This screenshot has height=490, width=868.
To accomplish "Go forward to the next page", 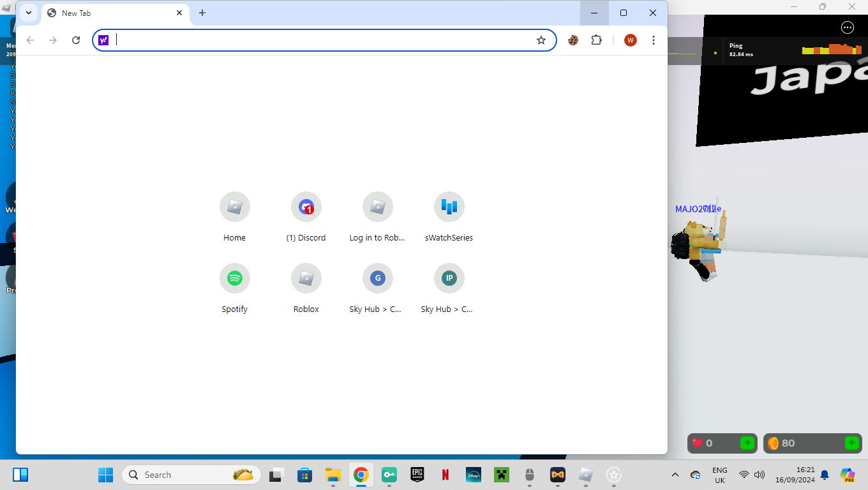I will tap(53, 40).
